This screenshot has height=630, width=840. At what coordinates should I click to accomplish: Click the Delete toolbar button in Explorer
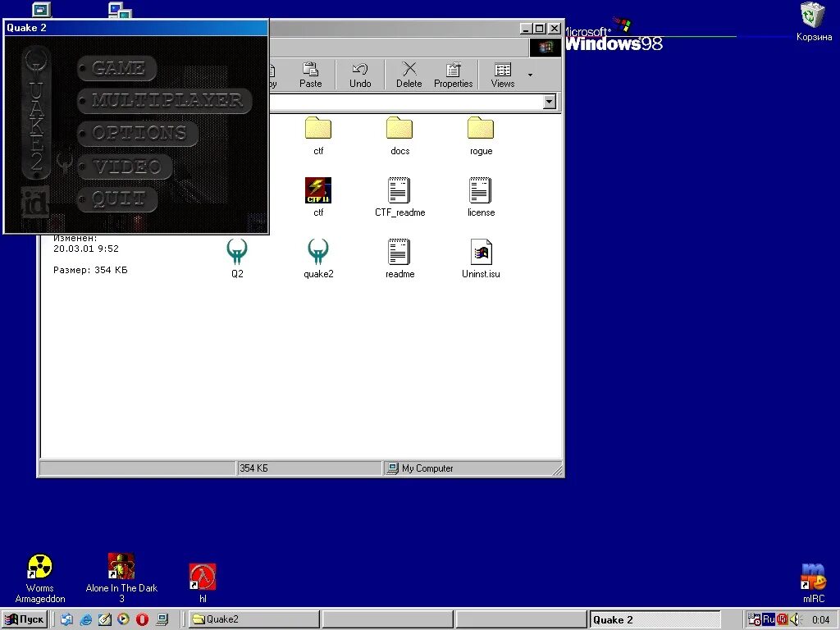(409, 75)
